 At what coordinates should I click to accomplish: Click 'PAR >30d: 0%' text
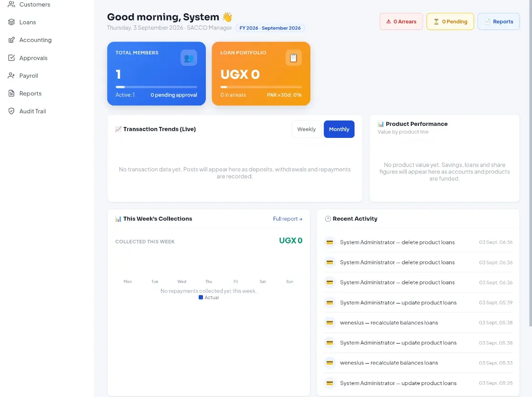coord(284,95)
